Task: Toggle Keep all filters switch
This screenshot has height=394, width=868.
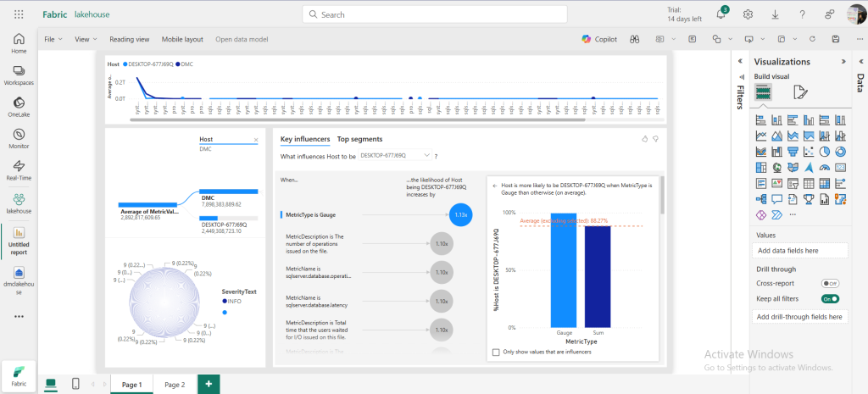Action: coord(830,299)
